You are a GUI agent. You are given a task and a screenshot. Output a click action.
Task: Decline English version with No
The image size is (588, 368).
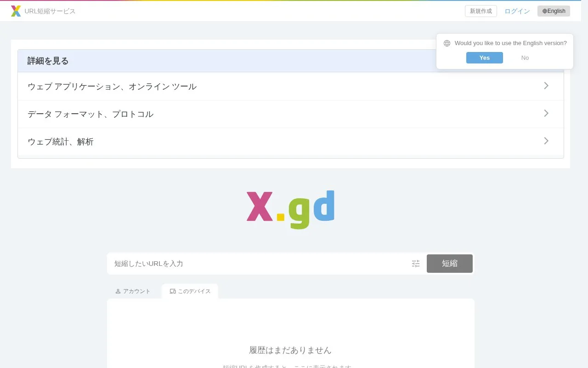pyautogui.click(x=525, y=57)
